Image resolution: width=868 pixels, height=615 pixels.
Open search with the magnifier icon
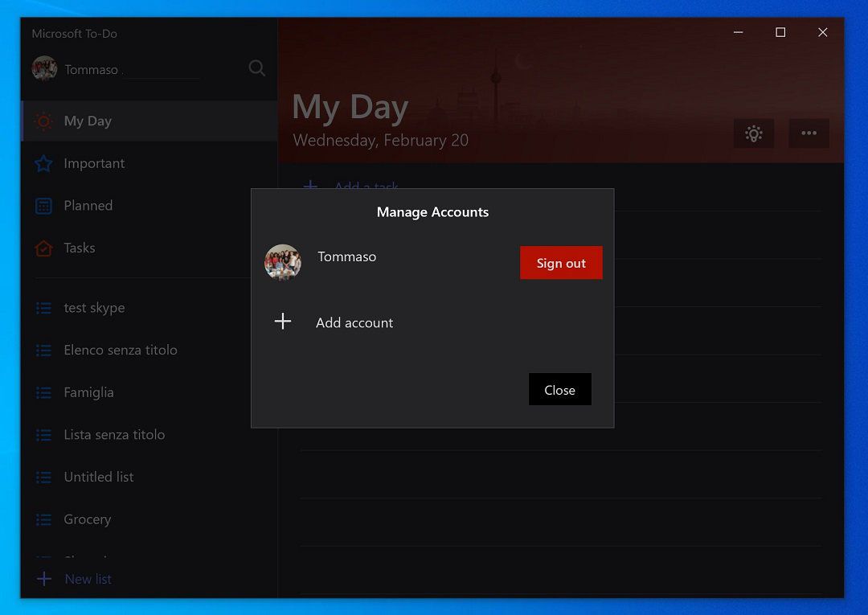257,68
